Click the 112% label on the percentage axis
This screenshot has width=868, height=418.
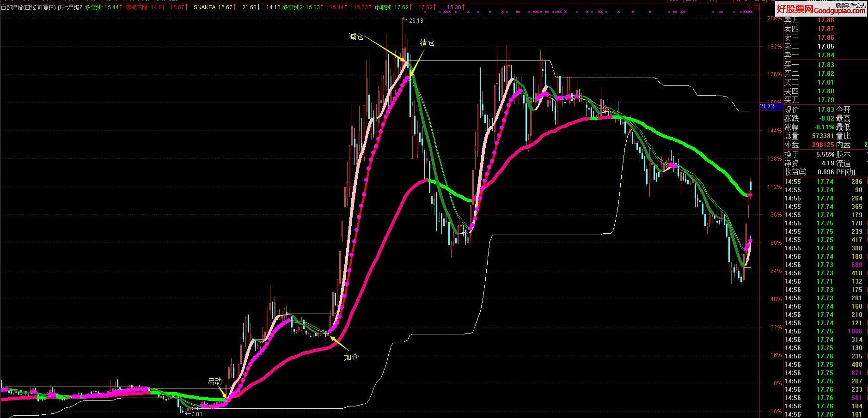pyautogui.click(x=775, y=187)
